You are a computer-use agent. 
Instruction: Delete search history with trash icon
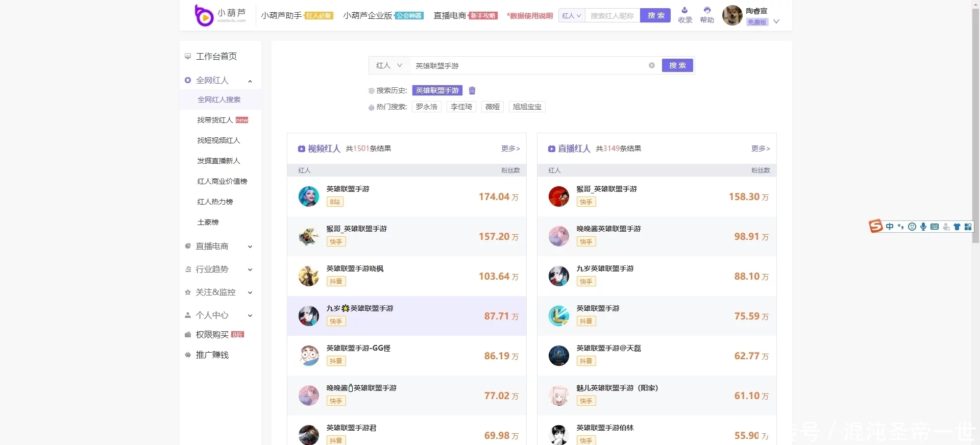click(472, 90)
